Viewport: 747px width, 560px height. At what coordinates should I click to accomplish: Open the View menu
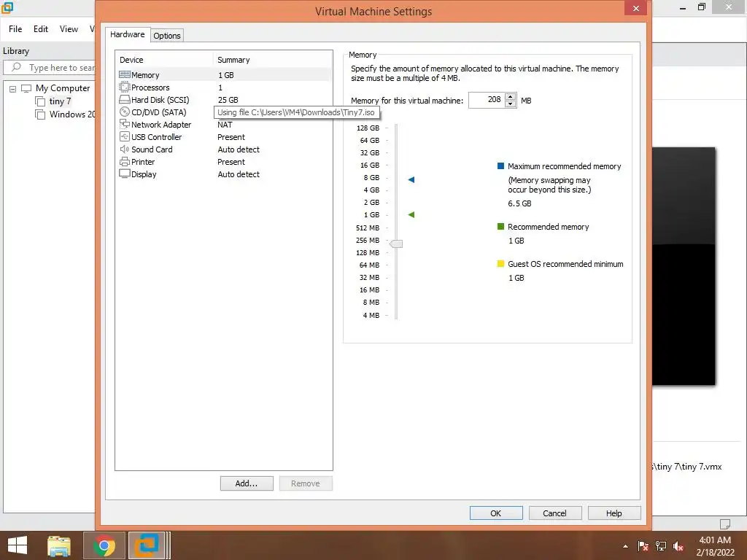[69, 29]
